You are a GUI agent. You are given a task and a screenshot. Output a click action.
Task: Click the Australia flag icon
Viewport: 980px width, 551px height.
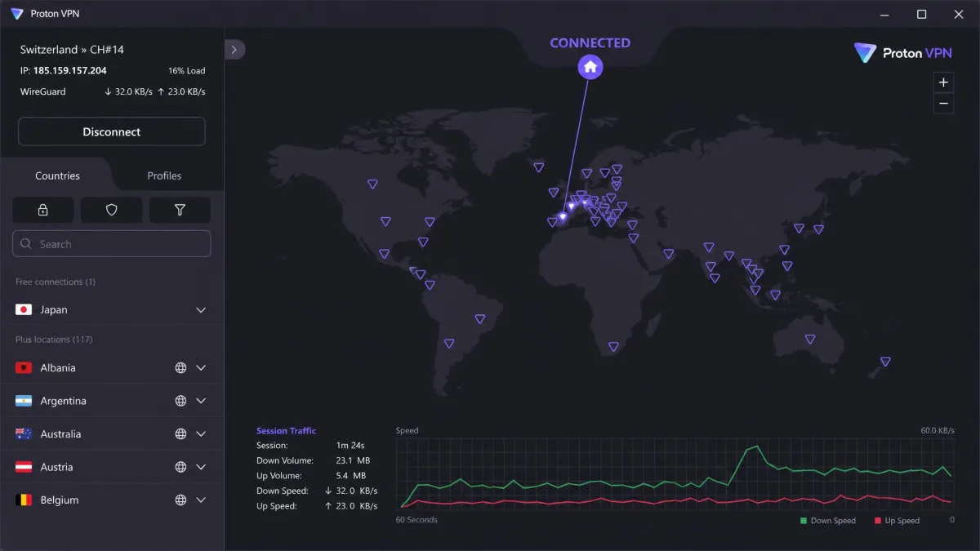tap(24, 434)
